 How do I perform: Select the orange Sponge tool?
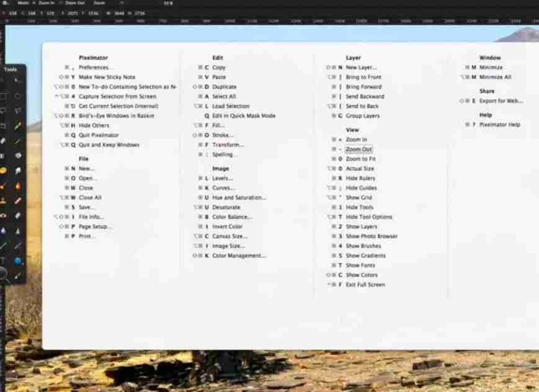pos(3,171)
